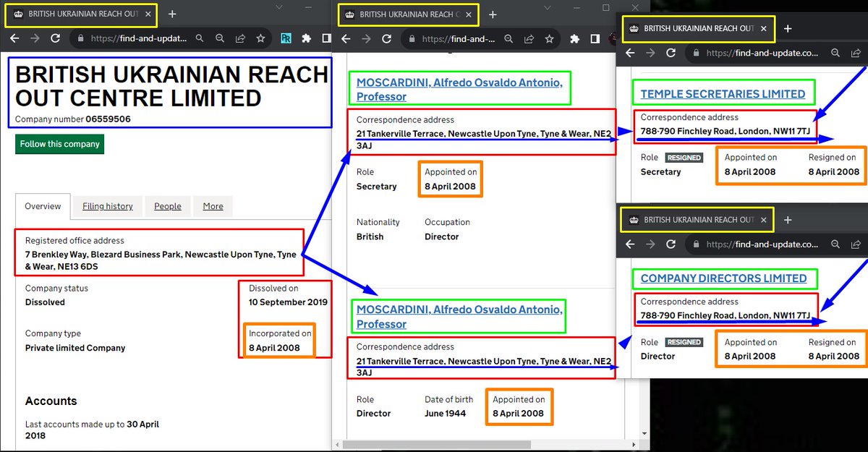The image size is (868, 452).
Task: Bookmark the Moscardini officers page with star
Action: click(550, 39)
